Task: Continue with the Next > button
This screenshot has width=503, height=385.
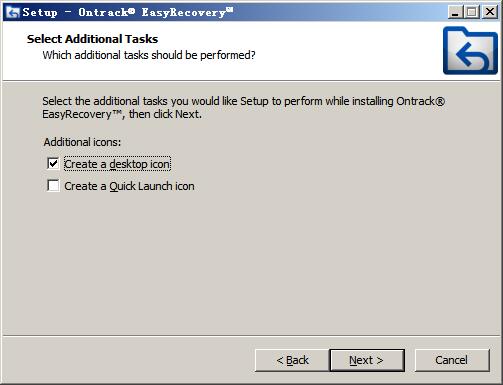Action: coord(367,360)
